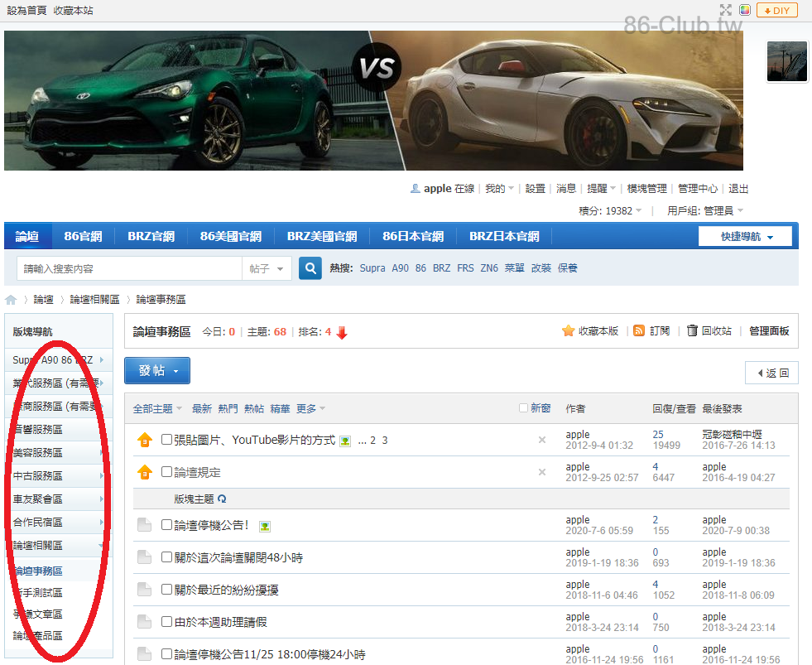812x665 pixels.
Task: Click image attachment icon on 張貼圖片 thread
Action: click(345, 441)
